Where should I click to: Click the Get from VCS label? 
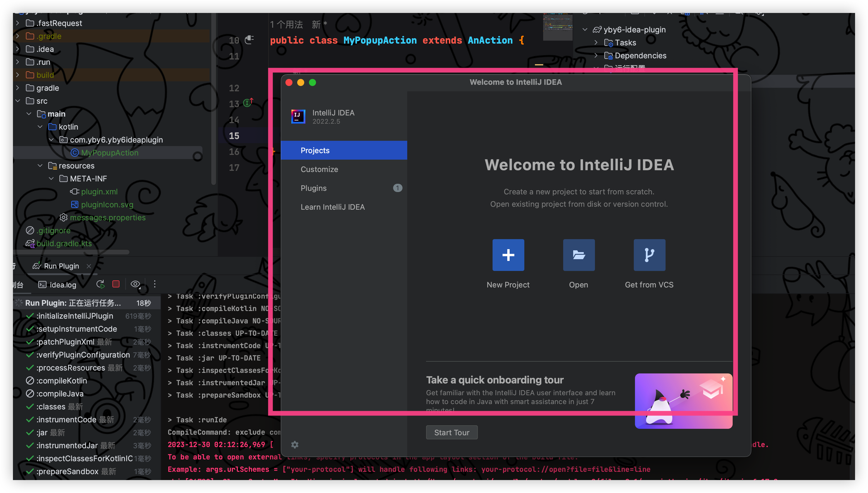point(649,285)
